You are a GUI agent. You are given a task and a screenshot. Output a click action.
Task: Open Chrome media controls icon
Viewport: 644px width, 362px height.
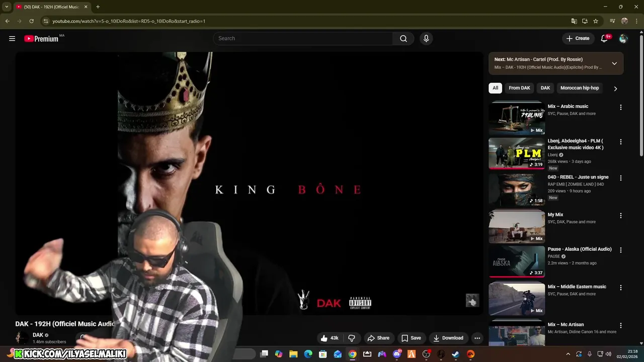[x=612, y=21]
